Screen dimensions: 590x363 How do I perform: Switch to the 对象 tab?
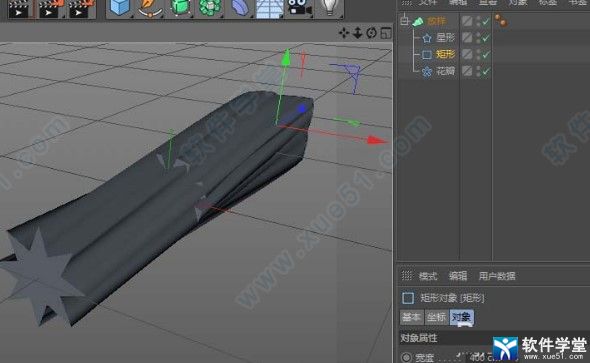[462, 317]
